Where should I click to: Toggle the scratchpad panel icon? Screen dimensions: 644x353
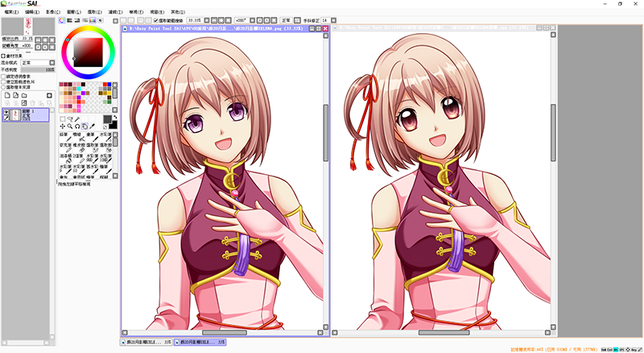[100, 20]
